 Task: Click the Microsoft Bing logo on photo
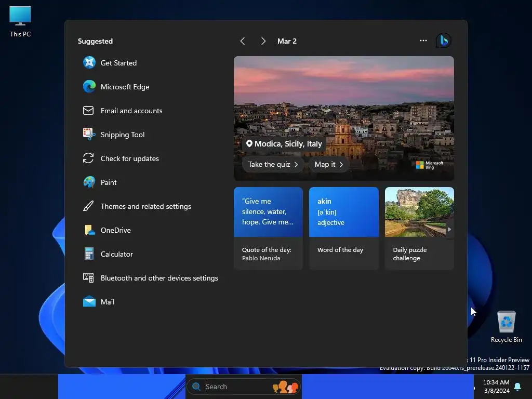pyautogui.click(x=430, y=165)
